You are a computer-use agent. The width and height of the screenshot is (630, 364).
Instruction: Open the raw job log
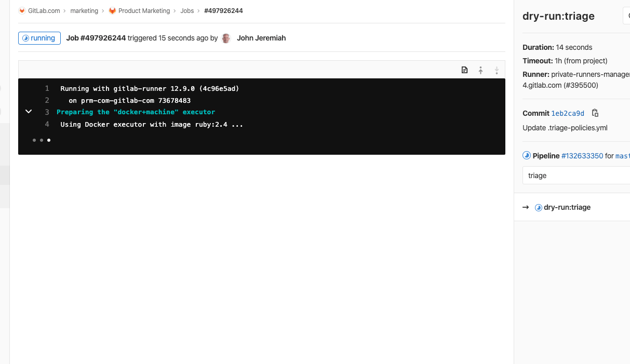(x=464, y=70)
